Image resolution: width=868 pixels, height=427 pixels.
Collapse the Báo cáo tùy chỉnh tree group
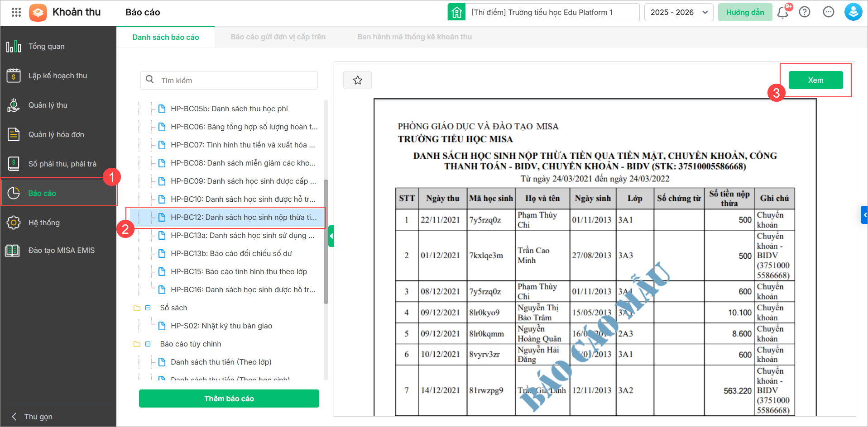[x=148, y=344]
